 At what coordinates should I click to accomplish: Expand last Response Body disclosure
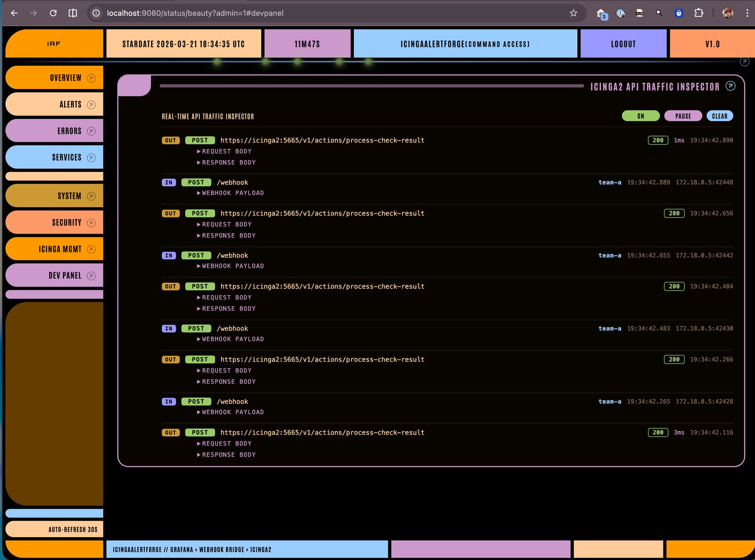click(x=228, y=455)
